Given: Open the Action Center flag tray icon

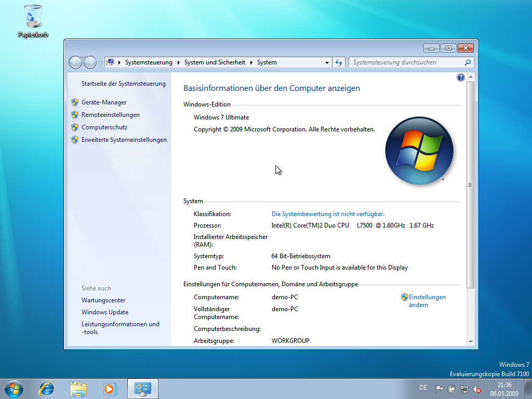Looking at the screenshot, I should pyautogui.click(x=439, y=389).
